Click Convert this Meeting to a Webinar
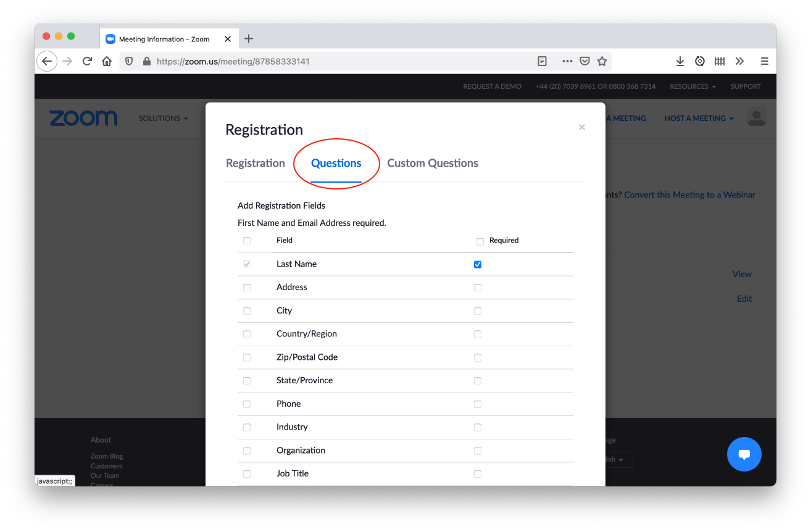 (689, 194)
